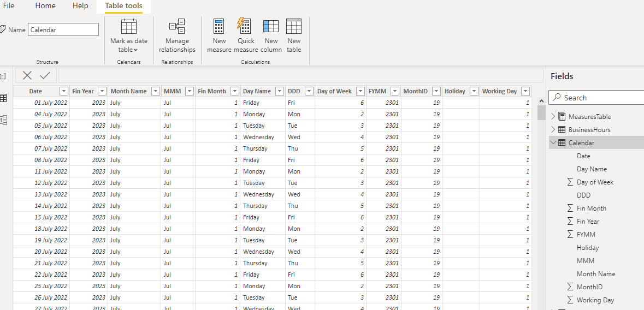Select the Fin Year field in Fields pane
The height and width of the screenshot is (310, 644).
click(x=588, y=221)
